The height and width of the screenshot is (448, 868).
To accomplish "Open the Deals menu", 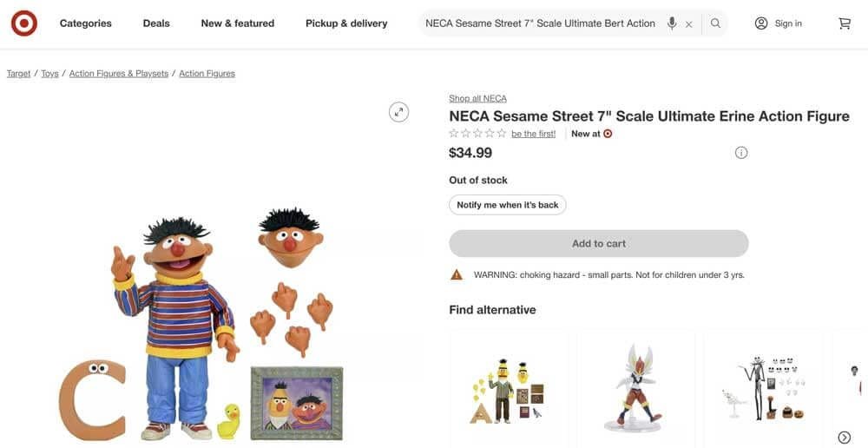I will click(156, 23).
